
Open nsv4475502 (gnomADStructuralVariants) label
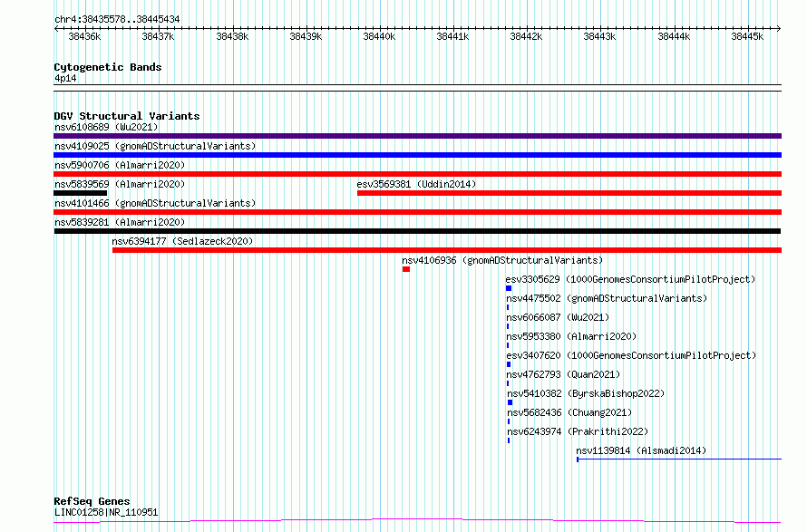pos(607,298)
